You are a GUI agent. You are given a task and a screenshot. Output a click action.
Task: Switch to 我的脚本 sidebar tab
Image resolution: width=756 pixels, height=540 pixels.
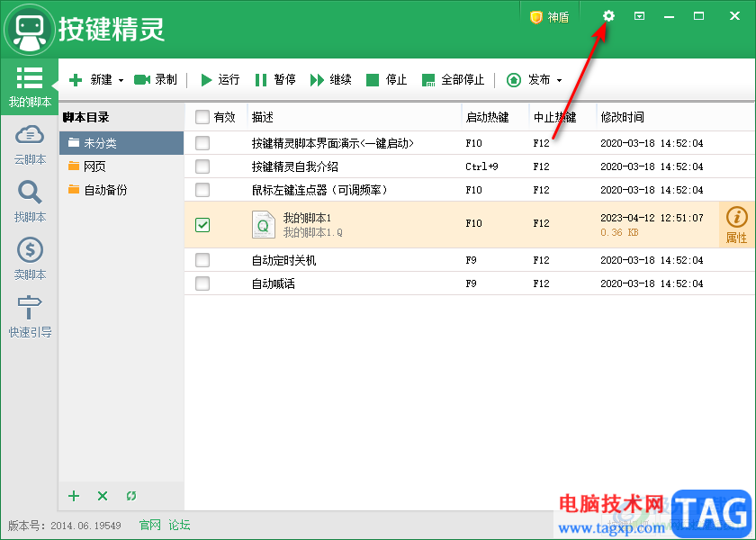point(30,86)
